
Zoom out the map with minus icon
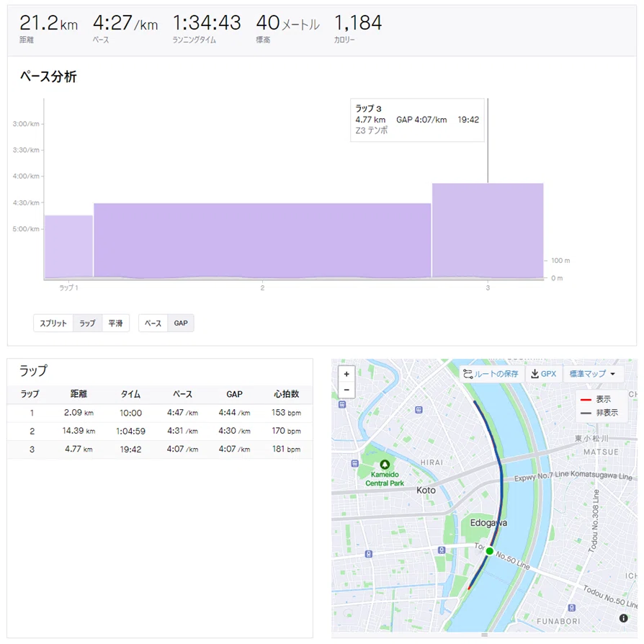346,390
